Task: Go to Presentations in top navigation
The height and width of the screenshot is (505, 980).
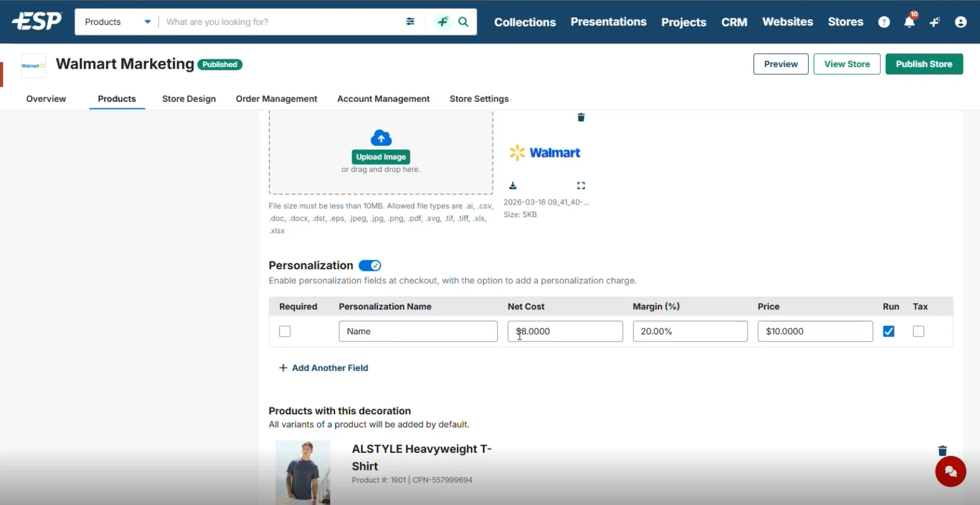Action: [x=609, y=22]
